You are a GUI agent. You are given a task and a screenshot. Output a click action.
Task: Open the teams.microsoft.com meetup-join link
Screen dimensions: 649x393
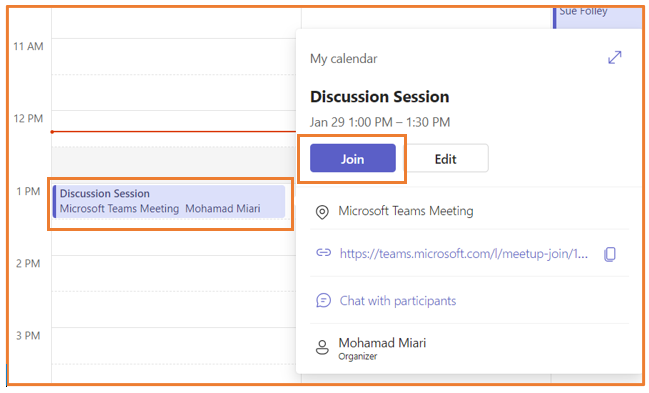coord(464,253)
